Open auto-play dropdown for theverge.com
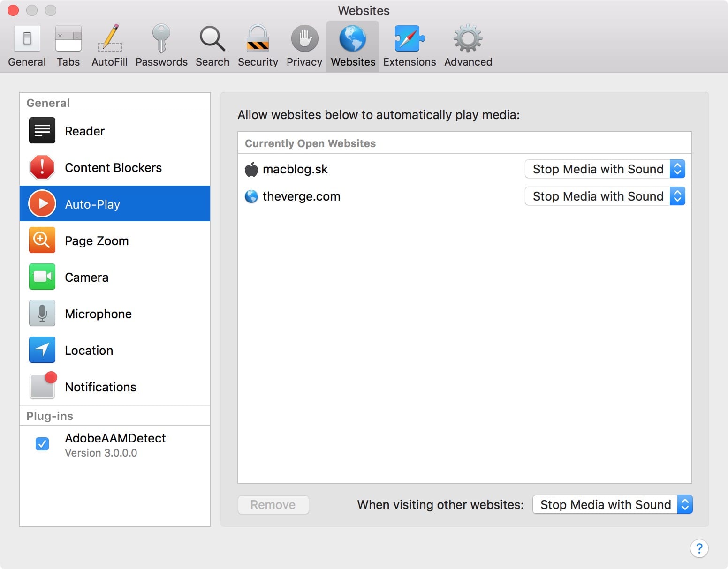The image size is (728, 569). point(605,196)
